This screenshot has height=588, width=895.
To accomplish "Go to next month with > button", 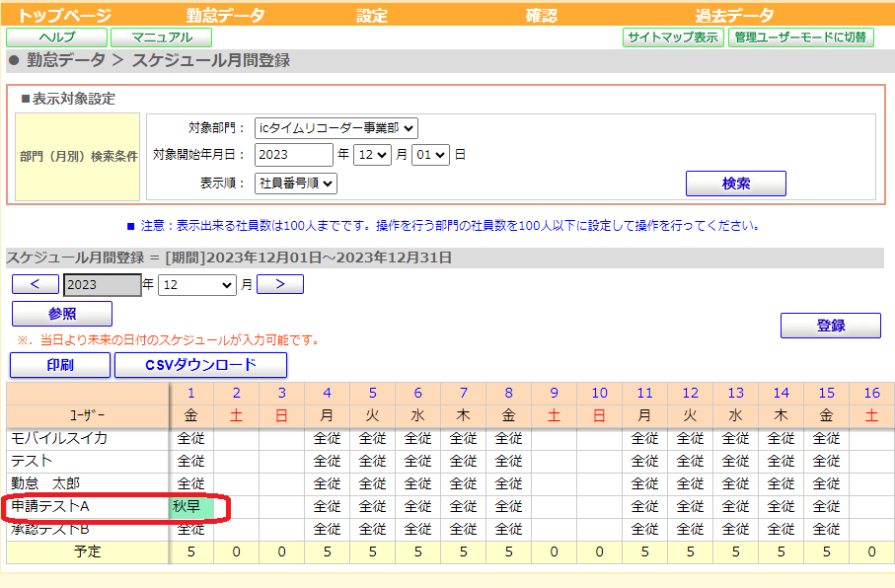I will [280, 284].
